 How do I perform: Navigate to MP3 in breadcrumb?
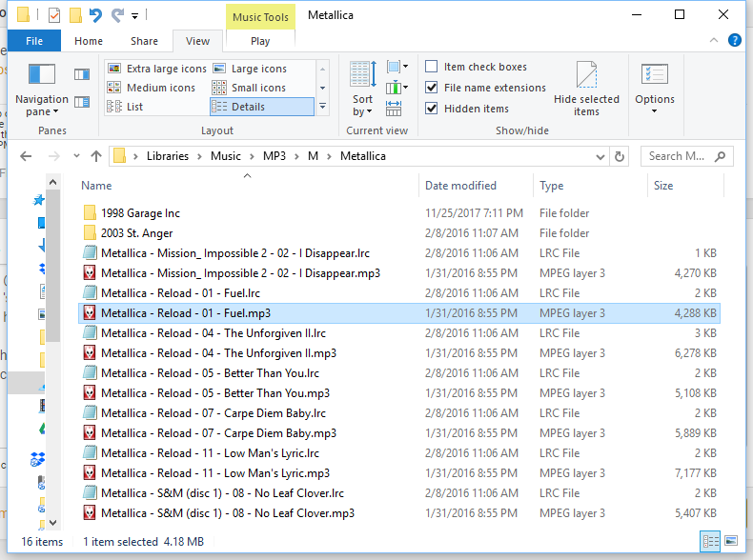click(x=275, y=156)
